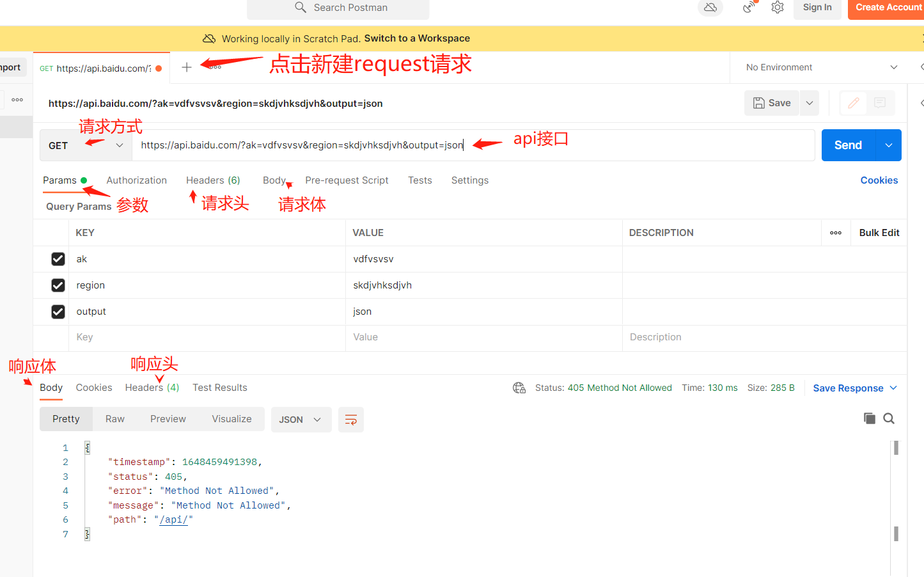Switch to Pre-request Script tab
924x577 pixels.
[347, 180]
